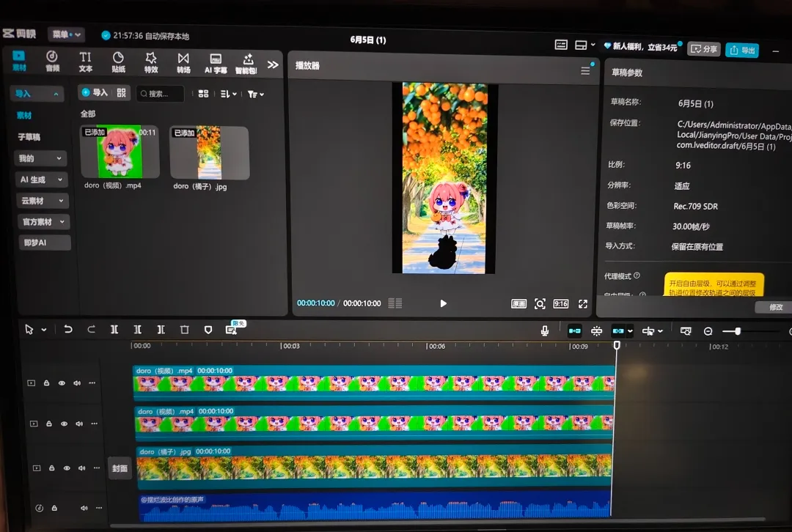This screenshot has width=792, height=532.
Task: Focus the 搜索 search field
Action: 160,94
